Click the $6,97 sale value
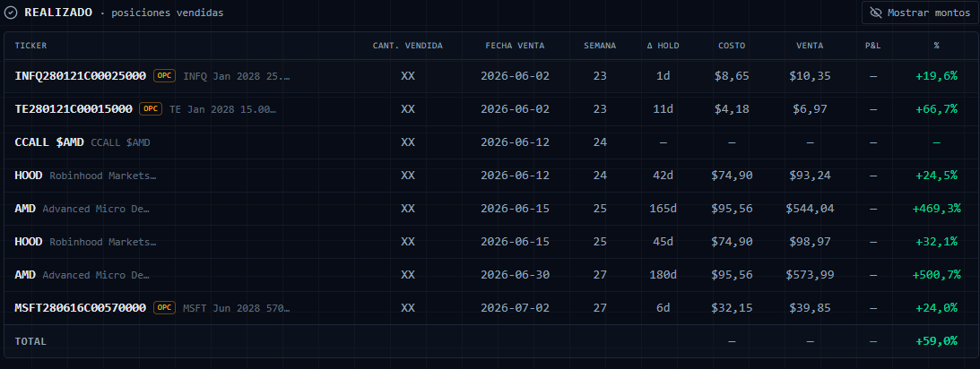Image resolution: width=980 pixels, height=369 pixels. coord(810,108)
